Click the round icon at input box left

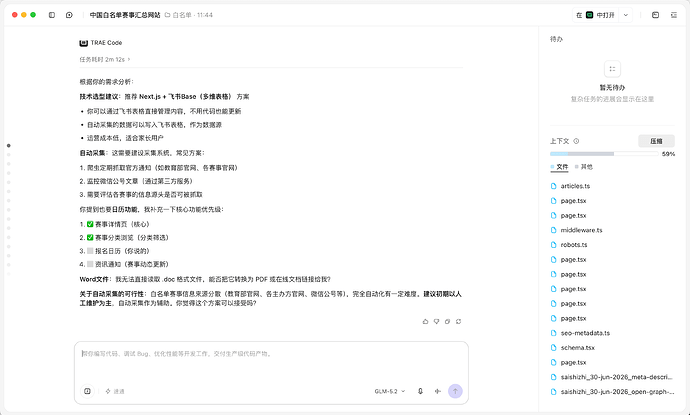tap(87, 391)
